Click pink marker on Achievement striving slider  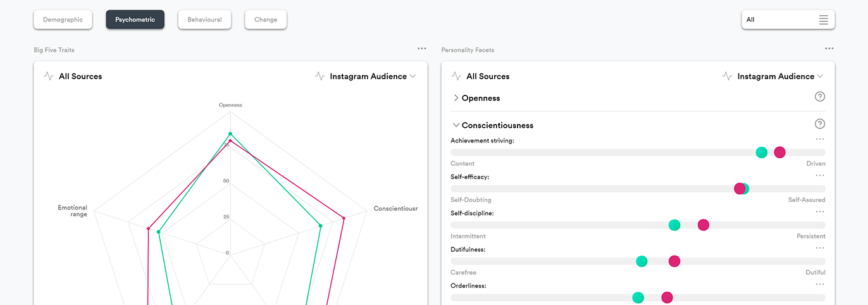tap(779, 152)
